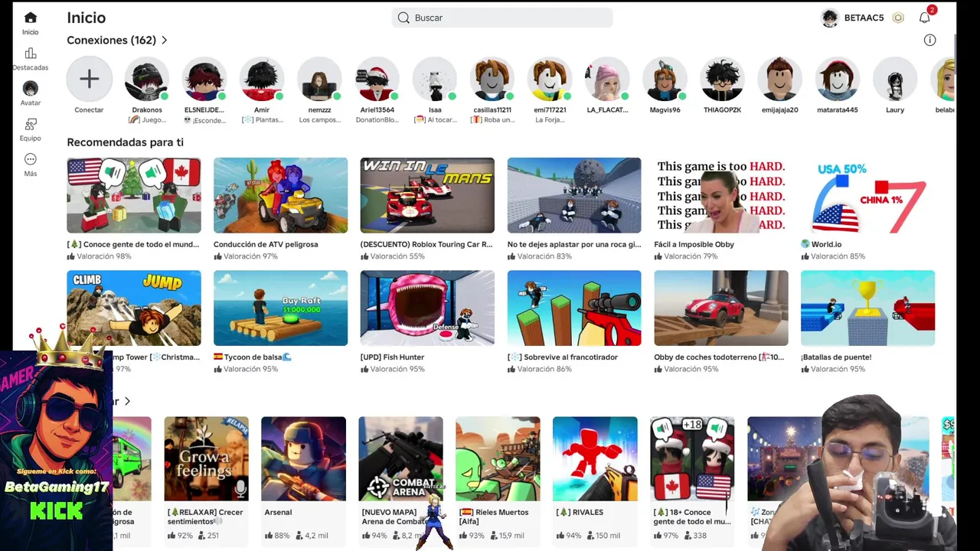
Task: Open Isaa friend avatar
Action: (435, 79)
